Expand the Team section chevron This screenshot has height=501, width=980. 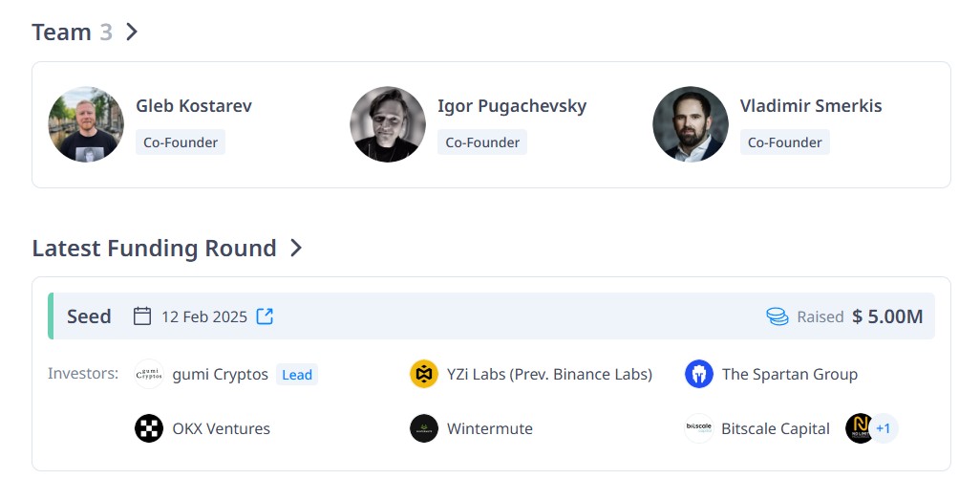coord(131,32)
